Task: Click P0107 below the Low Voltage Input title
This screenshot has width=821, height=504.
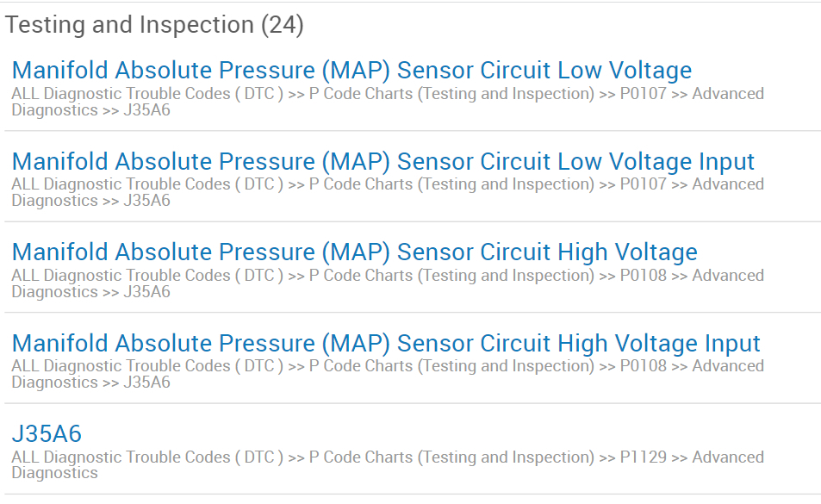Action: pos(643,184)
